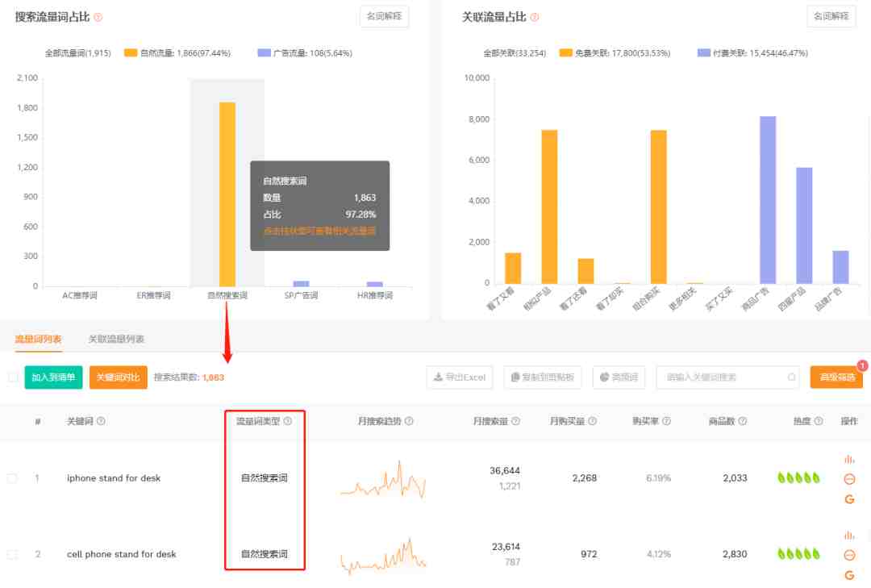Screen dimensions: 871x588
Task: Click the 四星产品 purple bar in related chart
Action: click(804, 226)
